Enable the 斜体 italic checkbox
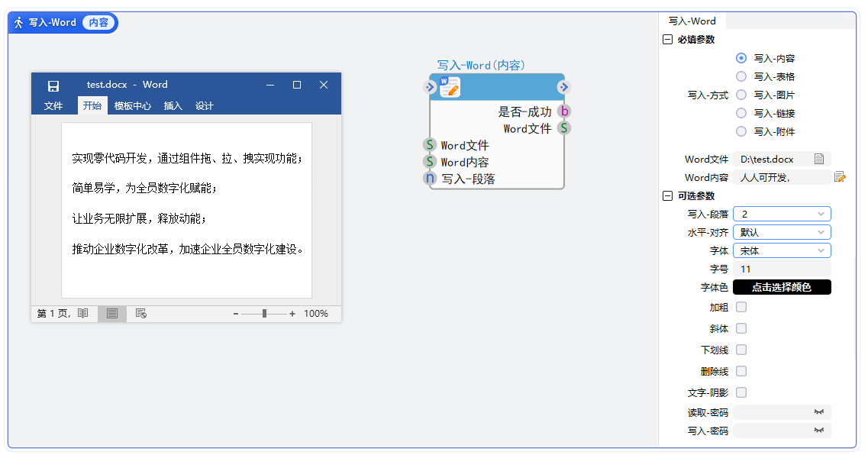 point(741,328)
